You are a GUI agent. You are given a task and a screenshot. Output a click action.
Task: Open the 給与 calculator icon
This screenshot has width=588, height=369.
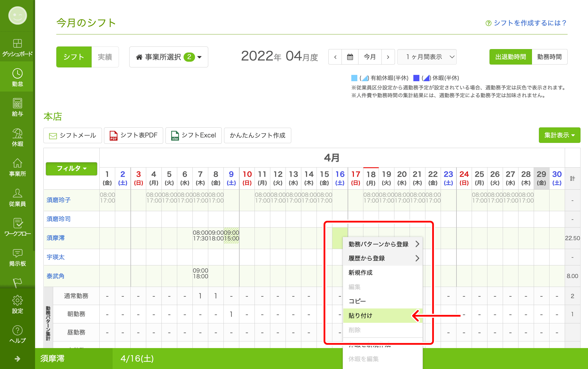pos(17,107)
